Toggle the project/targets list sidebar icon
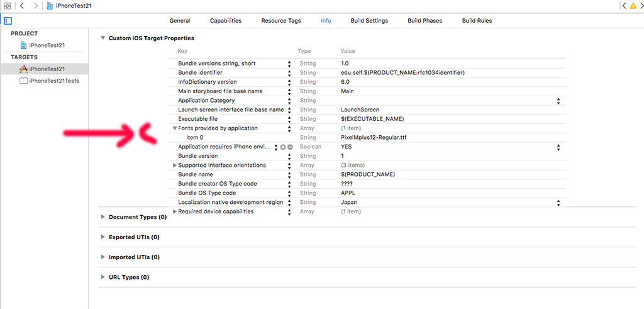 coord(8,21)
